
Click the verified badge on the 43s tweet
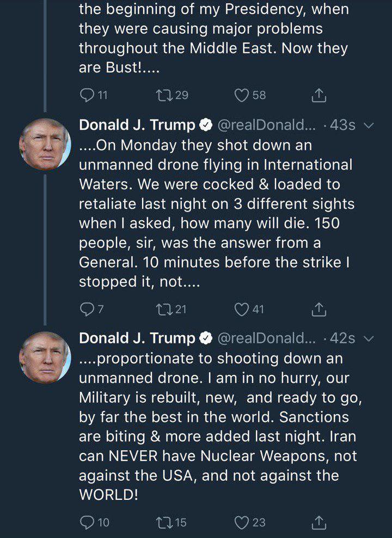[205, 125]
